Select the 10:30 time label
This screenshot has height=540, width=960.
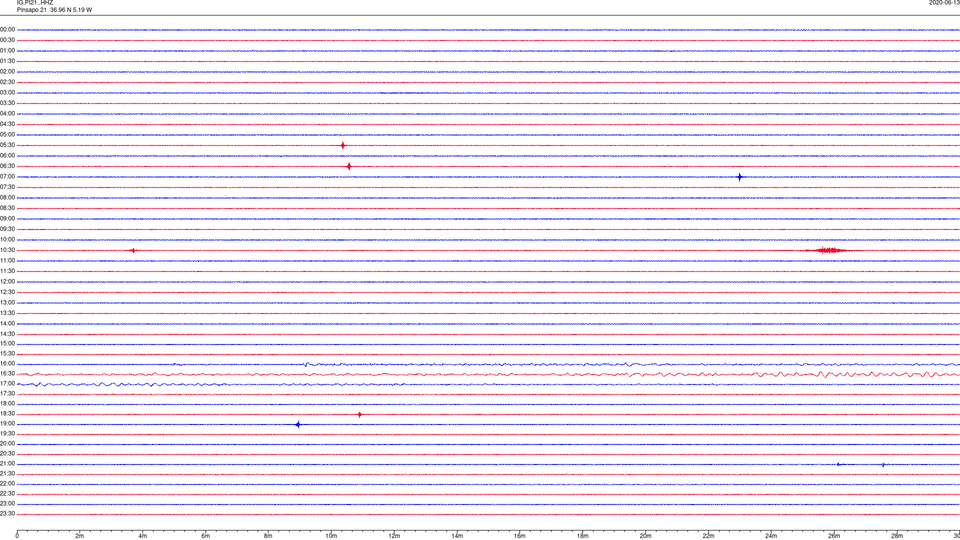[8, 250]
